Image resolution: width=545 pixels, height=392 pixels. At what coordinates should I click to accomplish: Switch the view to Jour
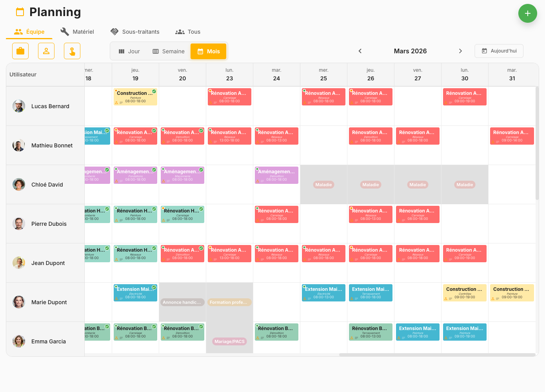[x=129, y=51]
